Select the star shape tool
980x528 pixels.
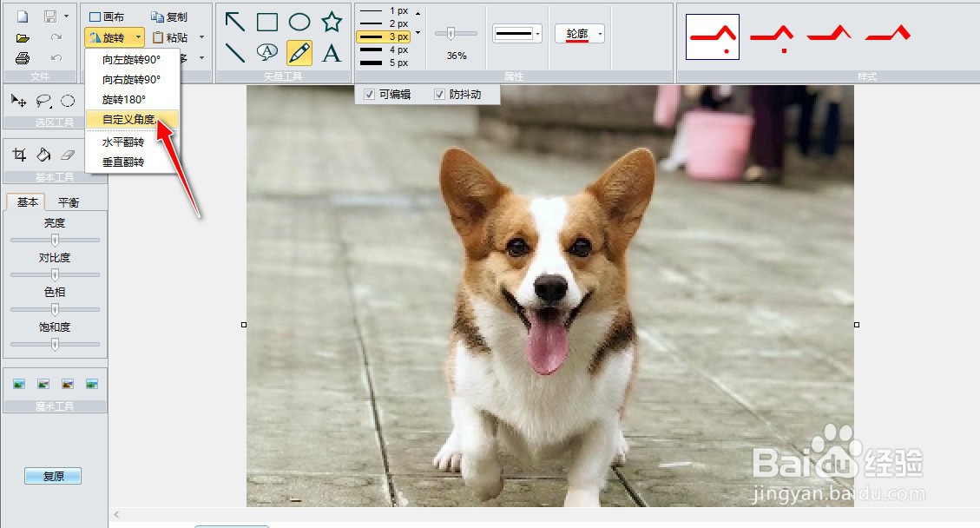[332, 22]
